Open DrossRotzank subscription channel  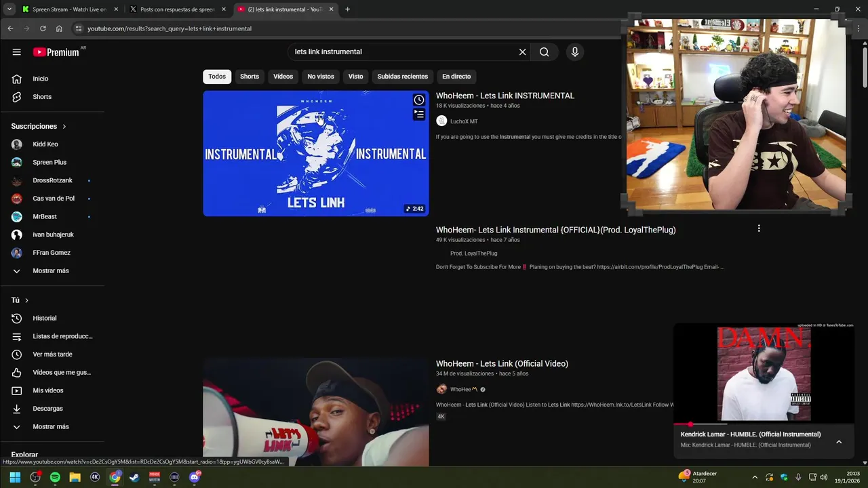[53, 181]
